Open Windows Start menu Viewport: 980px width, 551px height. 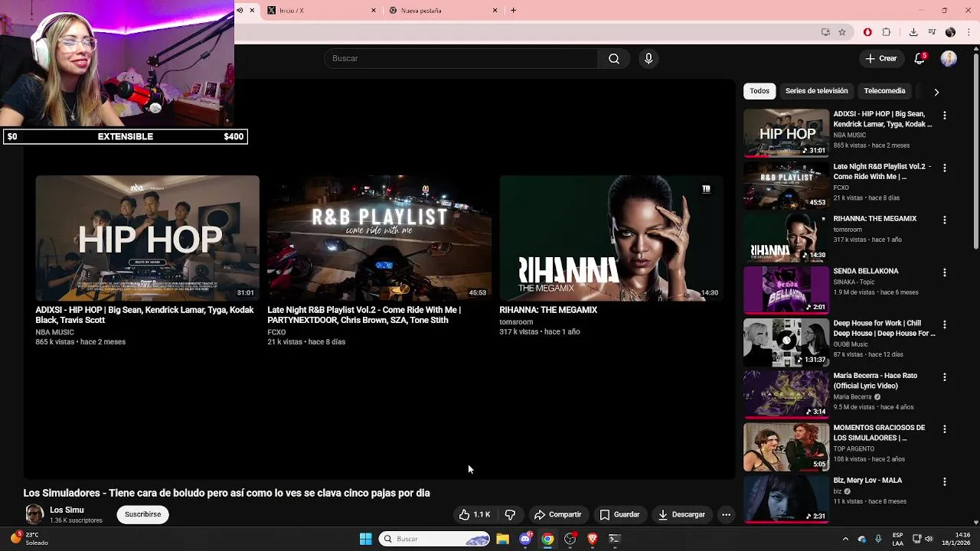(365, 539)
